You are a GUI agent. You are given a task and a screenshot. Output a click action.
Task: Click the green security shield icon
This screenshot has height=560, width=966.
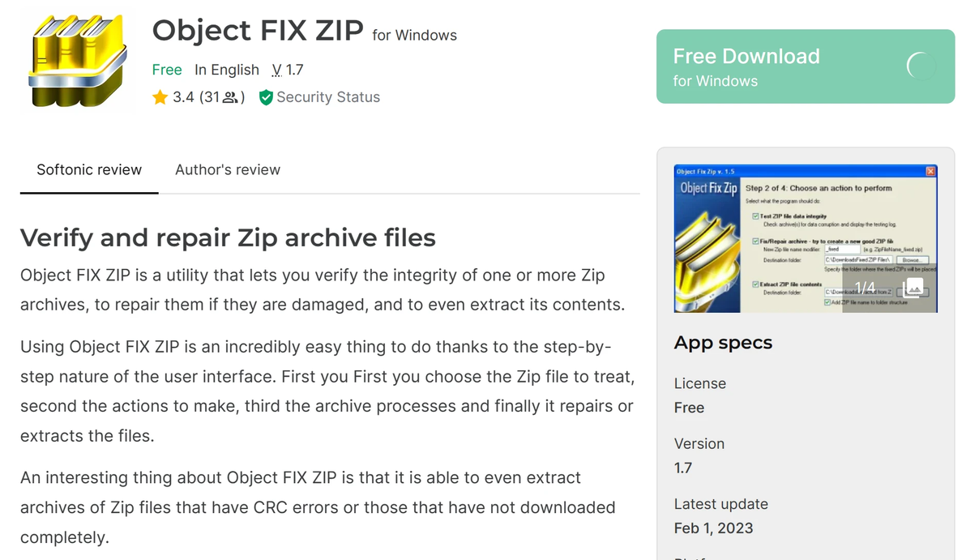click(x=265, y=97)
